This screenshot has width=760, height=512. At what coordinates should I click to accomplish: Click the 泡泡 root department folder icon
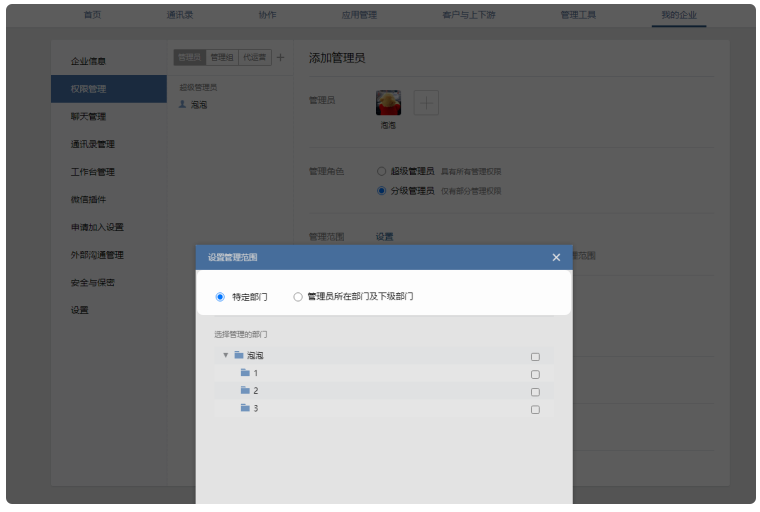pyautogui.click(x=239, y=355)
